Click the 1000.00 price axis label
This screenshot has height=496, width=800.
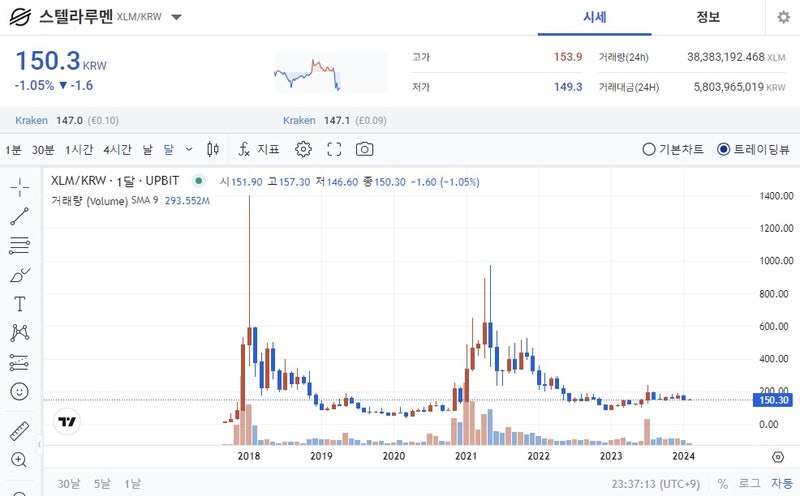(x=776, y=261)
